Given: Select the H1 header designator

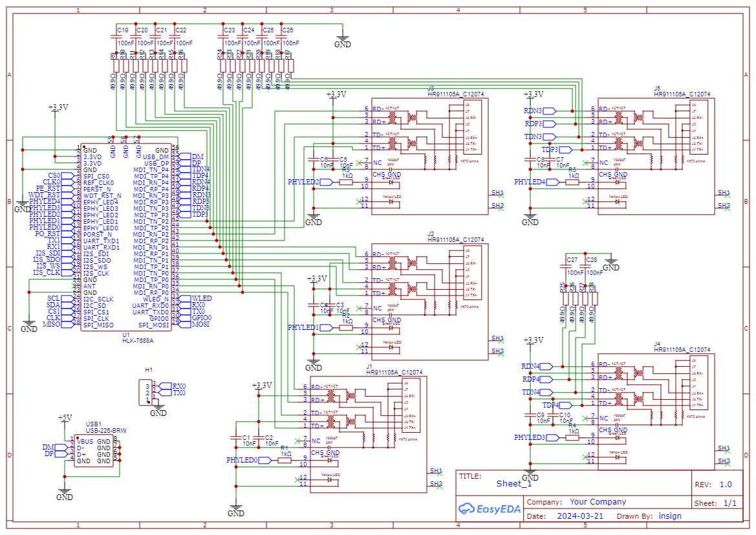Looking at the screenshot, I should (x=149, y=370).
